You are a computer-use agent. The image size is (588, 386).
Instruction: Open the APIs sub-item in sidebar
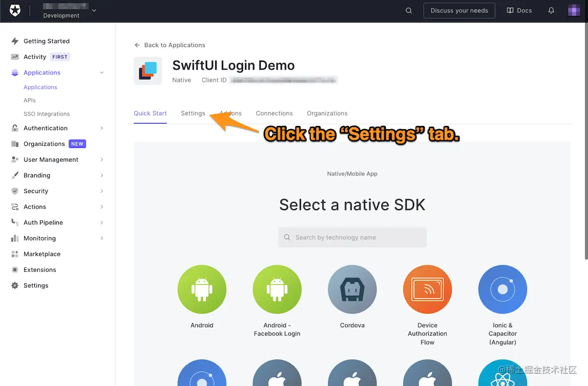(30, 100)
